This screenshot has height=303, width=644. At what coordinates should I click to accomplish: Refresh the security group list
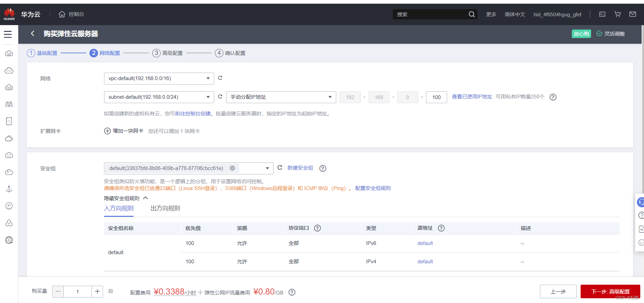coord(280,168)
